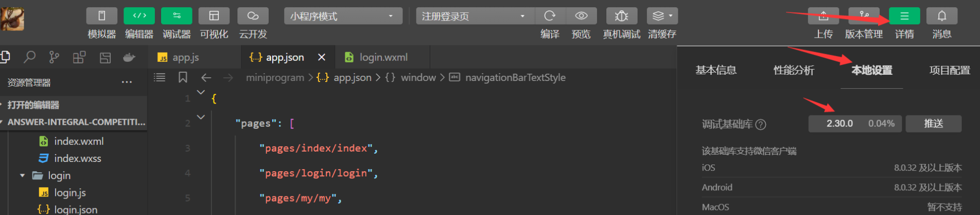Screen dimensions: 980x215
Task: Open the 注册登录页 compile mode dropdown
Action: 475,16
